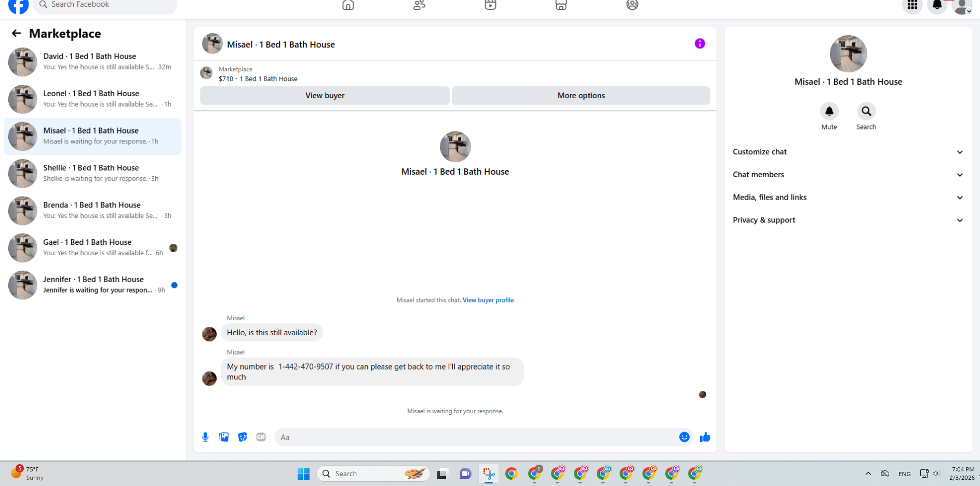Click the 'Hello, is this still available?' message
The image size is (980, 486).
pos(272,333)
